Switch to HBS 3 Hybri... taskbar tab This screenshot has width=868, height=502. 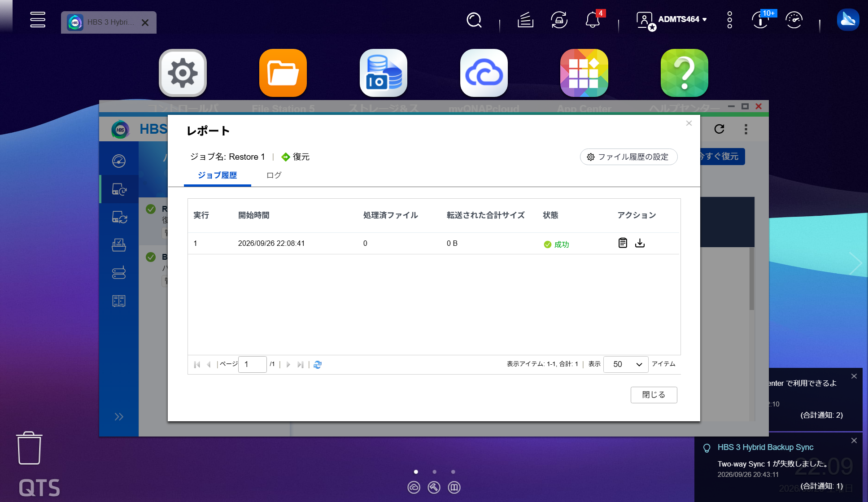tap(109, 22)
